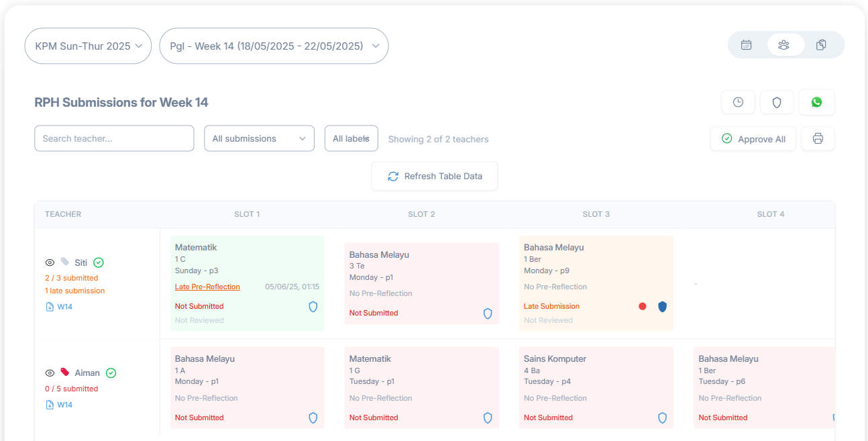Click the Search teacher input field

114,138
